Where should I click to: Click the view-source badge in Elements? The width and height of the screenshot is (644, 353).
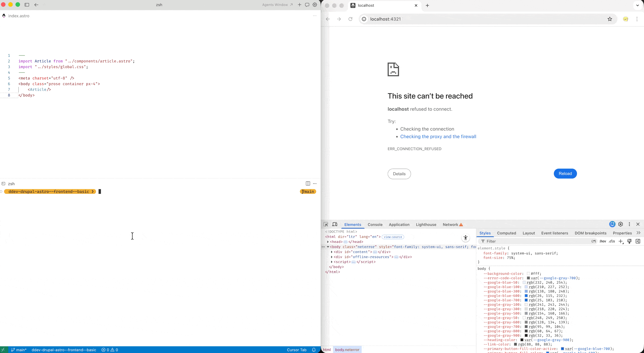[x=393, y=237]
